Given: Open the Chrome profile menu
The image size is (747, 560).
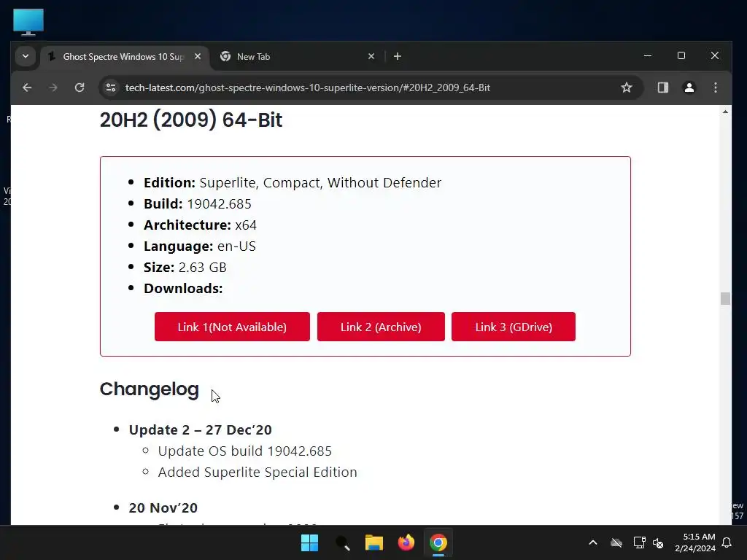Looking at the screenshot, I should (689, 87).
